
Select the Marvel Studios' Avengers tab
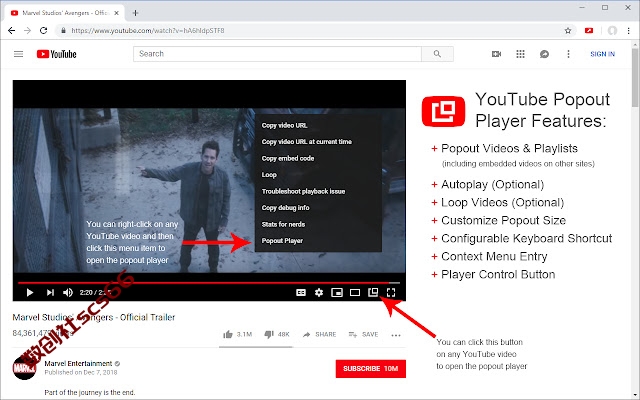click(65, 13)
